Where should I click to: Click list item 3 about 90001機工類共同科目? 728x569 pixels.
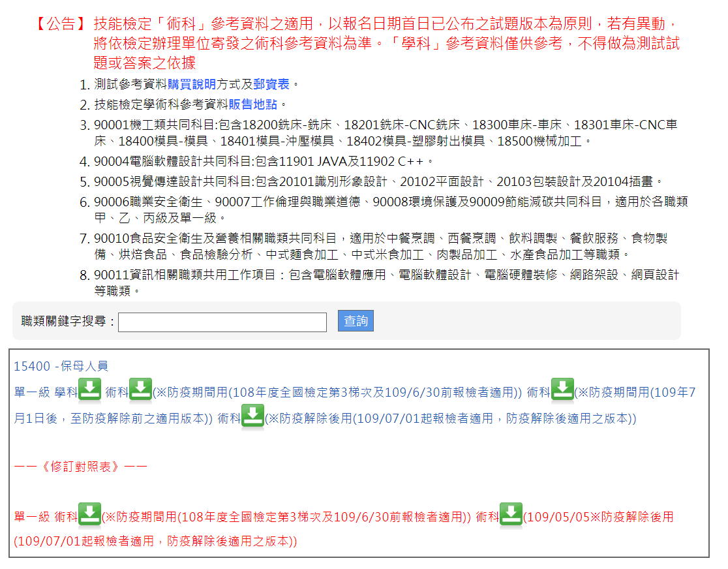click(385, 133)
